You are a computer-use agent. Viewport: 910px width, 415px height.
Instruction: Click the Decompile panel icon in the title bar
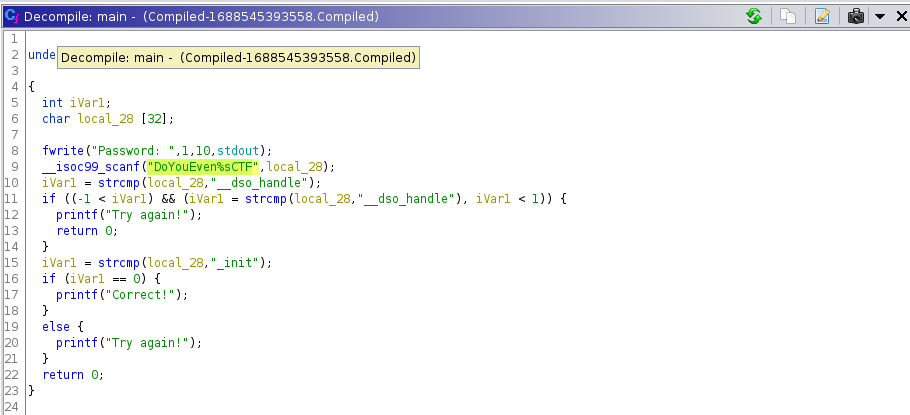point(12,16)
